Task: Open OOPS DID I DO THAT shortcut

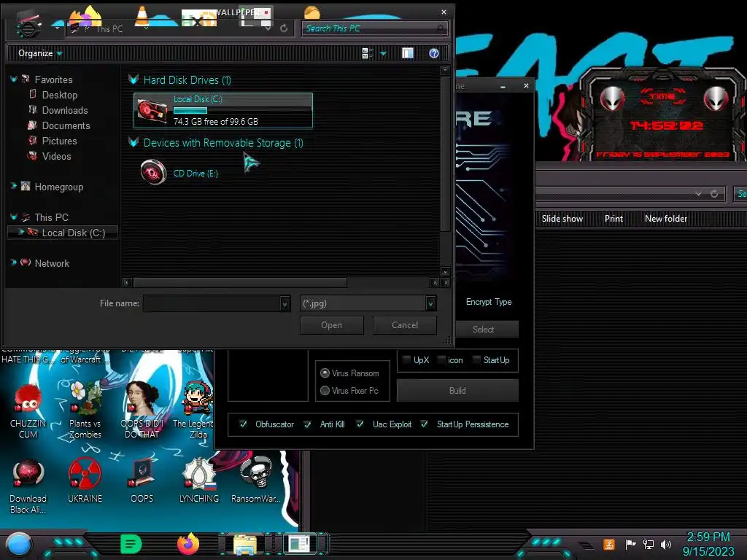Action: click(142, 411)
